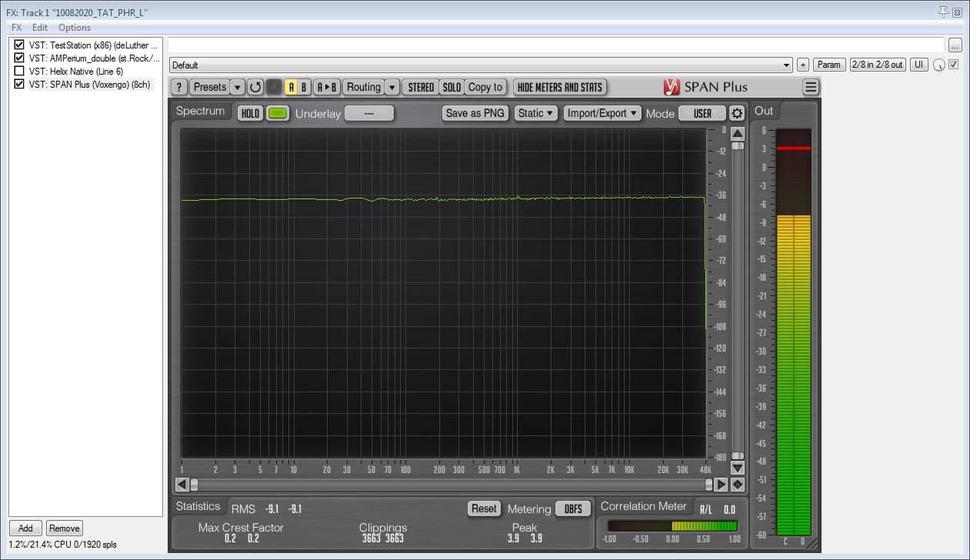Click the Presets button
Screen dimensions: 970x560
(x=210, y=87)
